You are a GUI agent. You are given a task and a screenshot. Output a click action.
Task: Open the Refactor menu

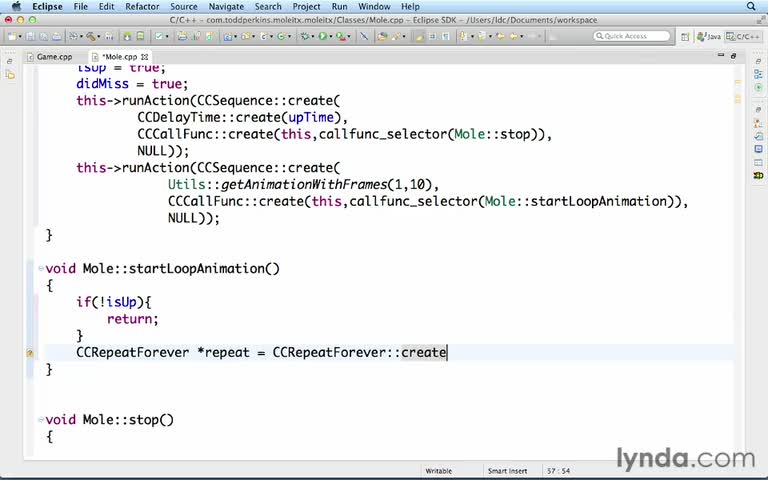tap(142, 6)
